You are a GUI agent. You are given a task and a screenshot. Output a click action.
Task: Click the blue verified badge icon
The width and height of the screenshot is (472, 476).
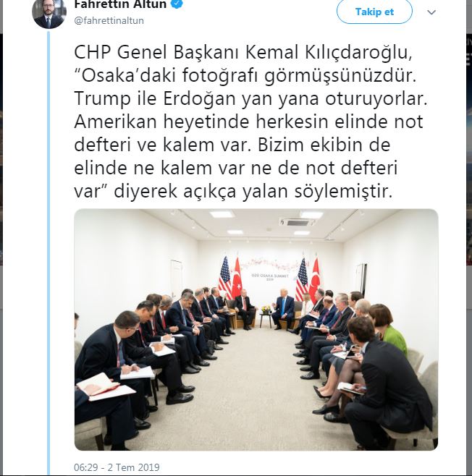[x=177, y=4]
